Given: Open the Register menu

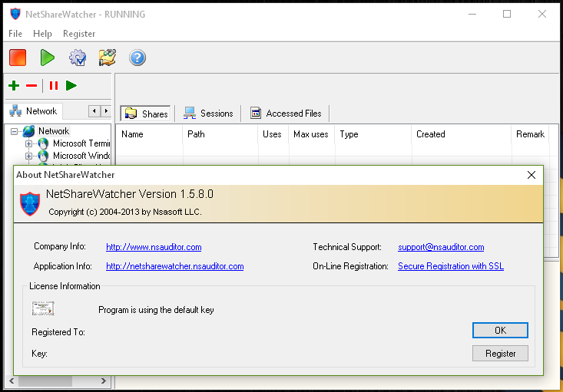Looking at the screenshot, I should tap(79, 34).
